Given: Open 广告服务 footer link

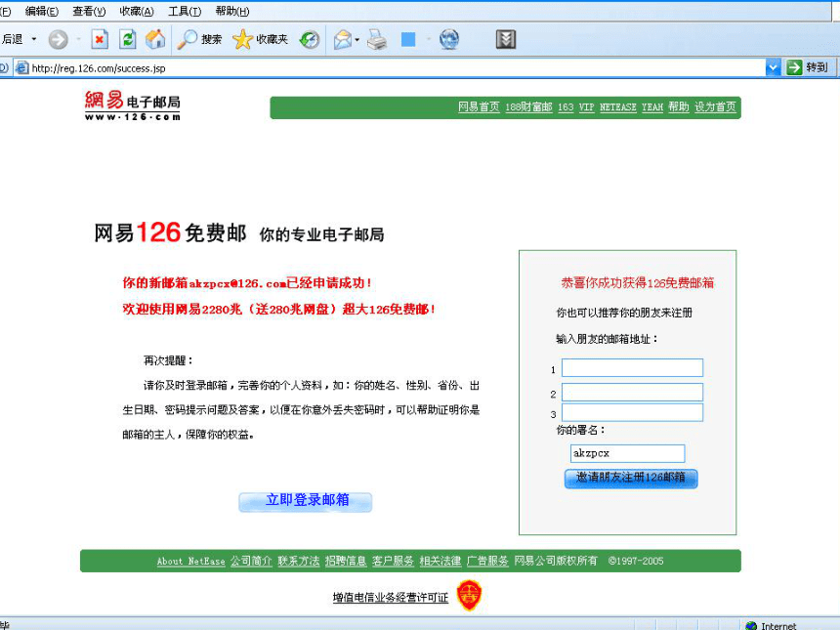Looking at the screenshot, I should 487,561.
